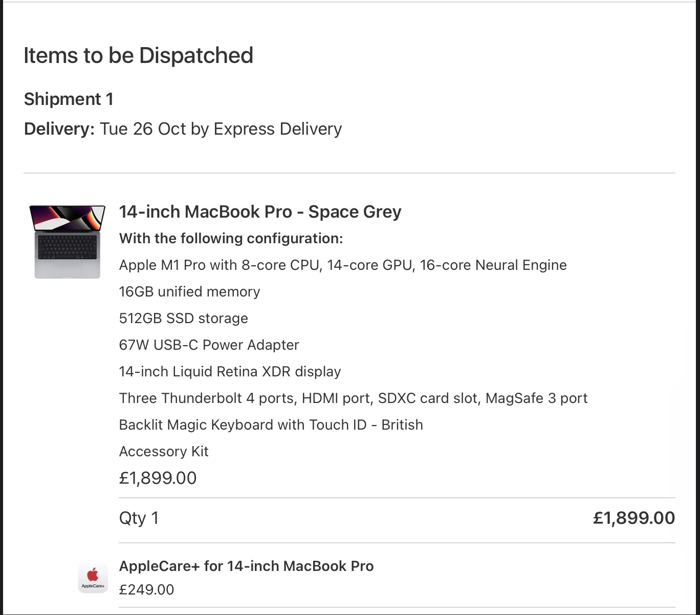Click the bold total price beside Qty 1
Screen dimensions: 700x615
(633, 518)
